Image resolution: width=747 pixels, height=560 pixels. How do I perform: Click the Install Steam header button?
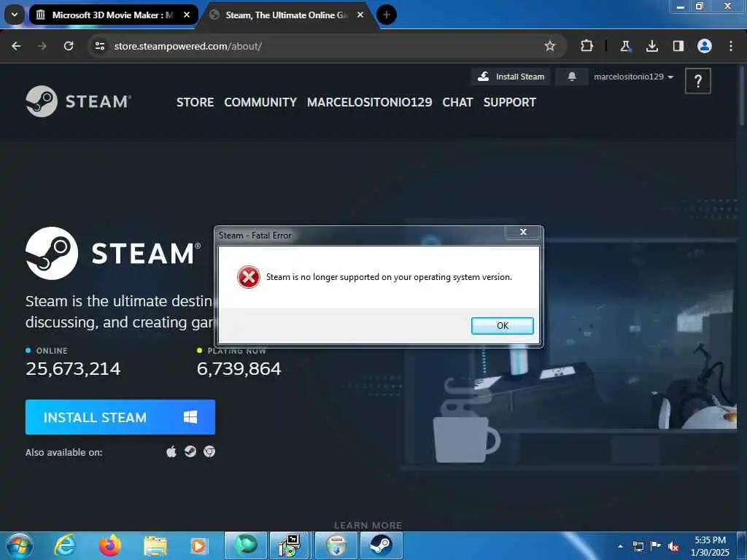coord(511,76)
